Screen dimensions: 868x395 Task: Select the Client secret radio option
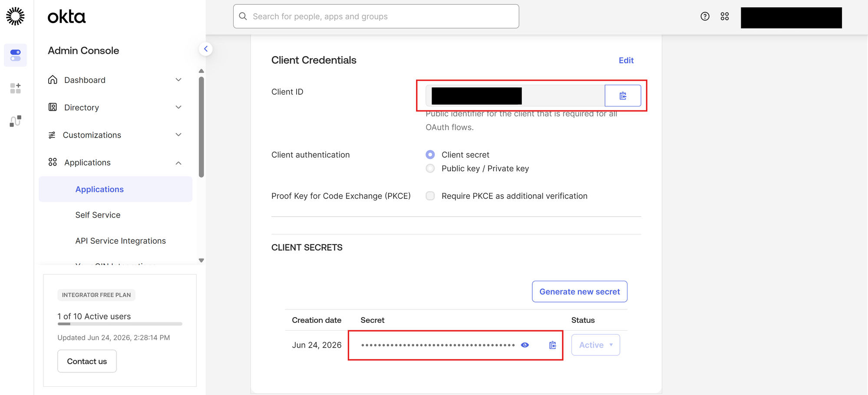430,155
